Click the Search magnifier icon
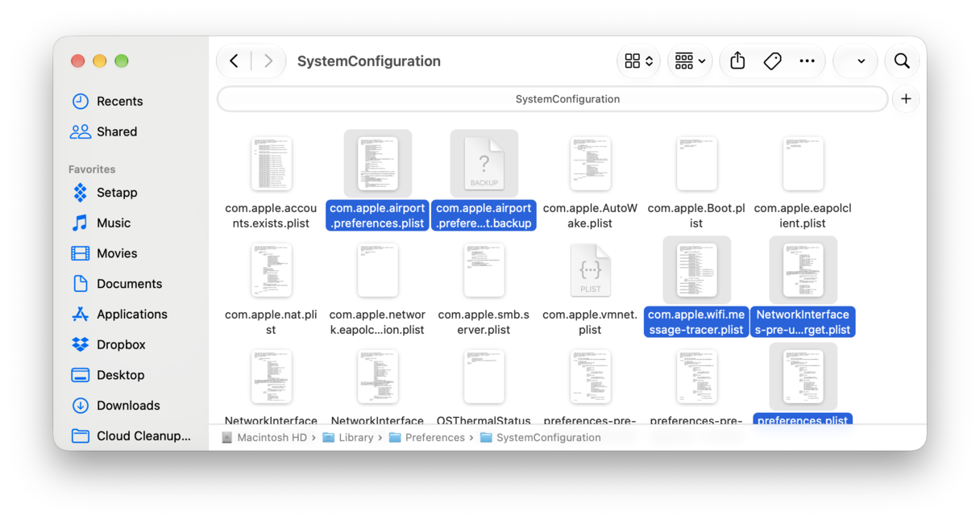 click(902, 61)
